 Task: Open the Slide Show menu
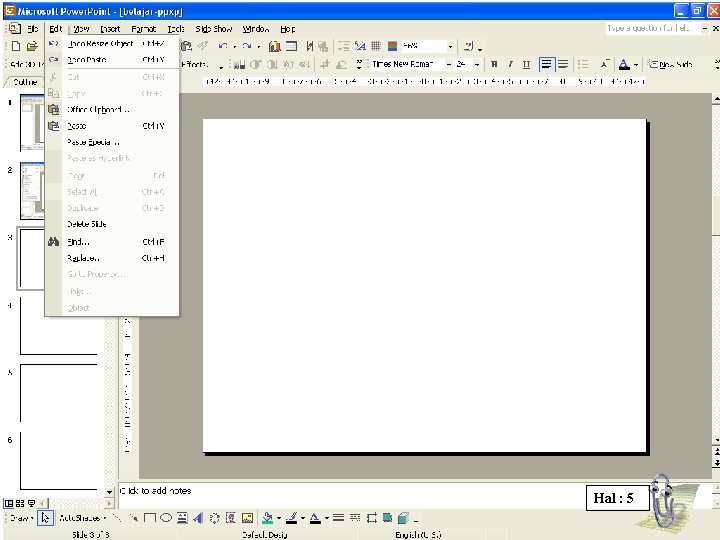(214, 29)
